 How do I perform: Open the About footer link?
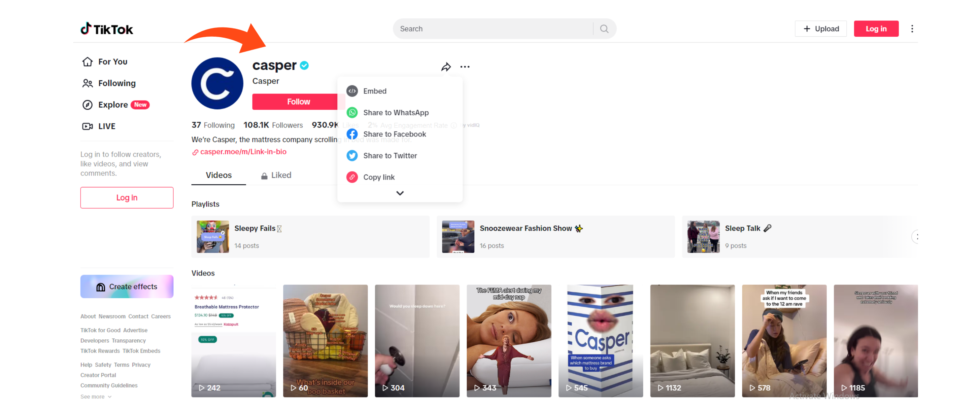pos(88,317)
